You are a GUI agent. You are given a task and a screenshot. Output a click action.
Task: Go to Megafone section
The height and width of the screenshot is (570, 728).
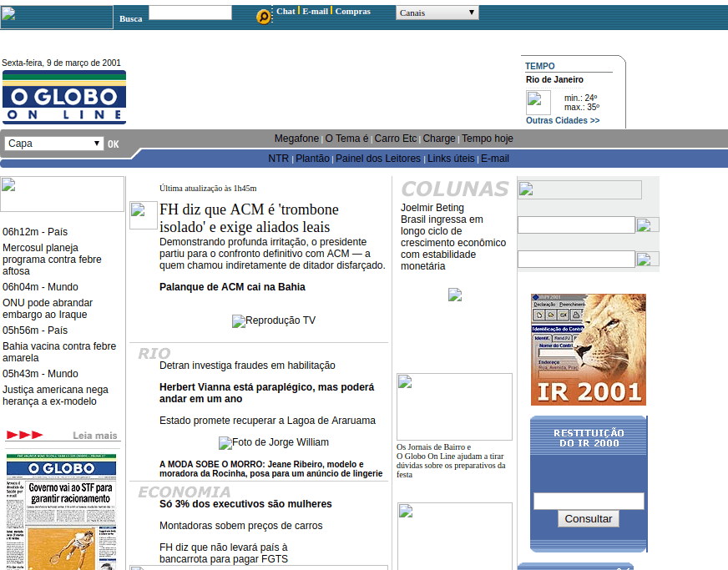click(x=296, y=139)
